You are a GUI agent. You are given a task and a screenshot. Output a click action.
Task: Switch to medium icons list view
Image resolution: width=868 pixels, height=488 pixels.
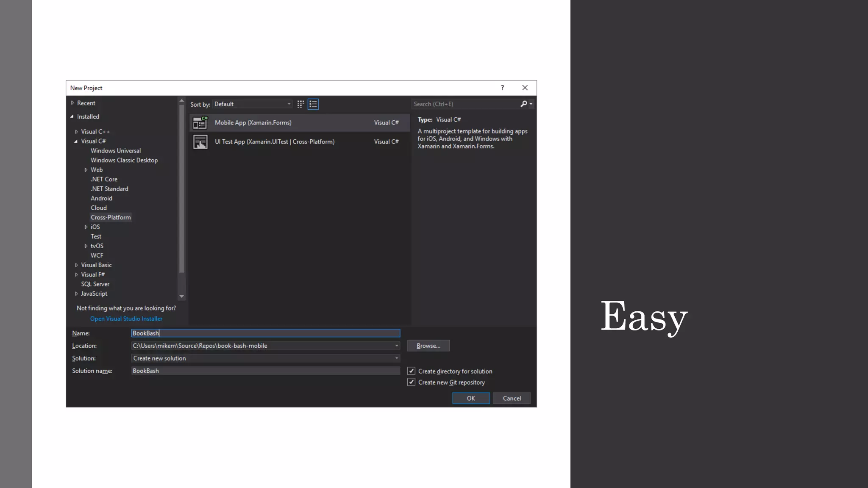[x=313, y=104]
